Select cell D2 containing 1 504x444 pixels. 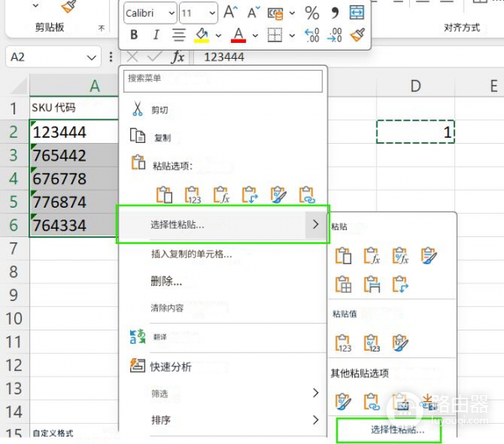(x=415, y=131)
